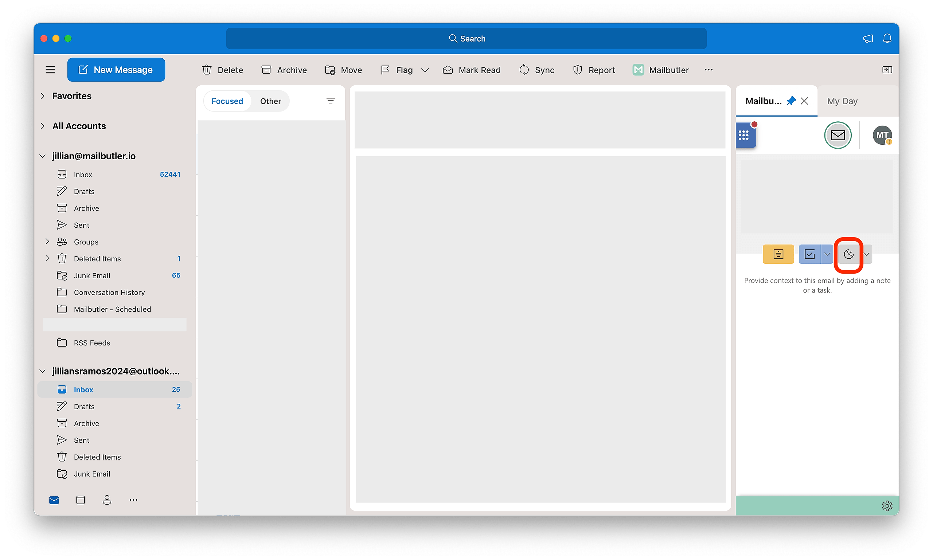Click the Mailbutler envelope icon
The image size is (933, 560).
click(838, 135)
